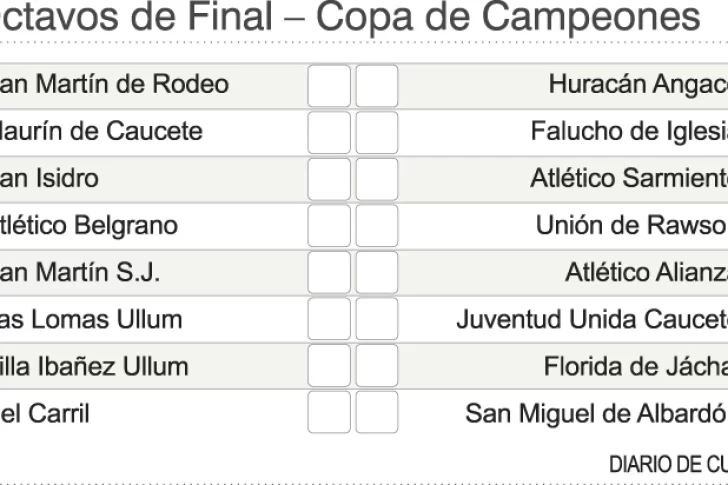Viewport: 728px width, 485px height.
Task: Click the Atlético Belgrano team name
Action: pos(90,226)
